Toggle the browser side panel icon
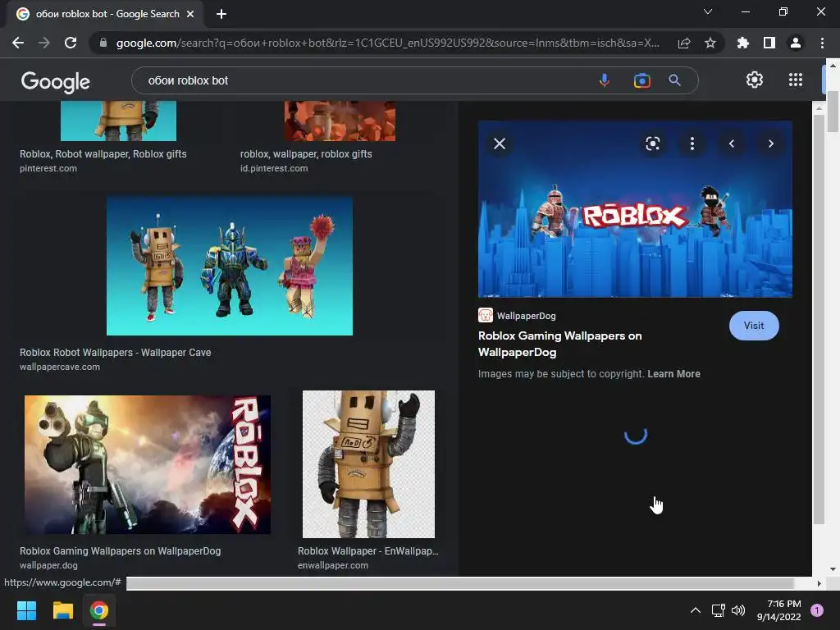Viewport: 840px width, 630px height. [769, 43]
